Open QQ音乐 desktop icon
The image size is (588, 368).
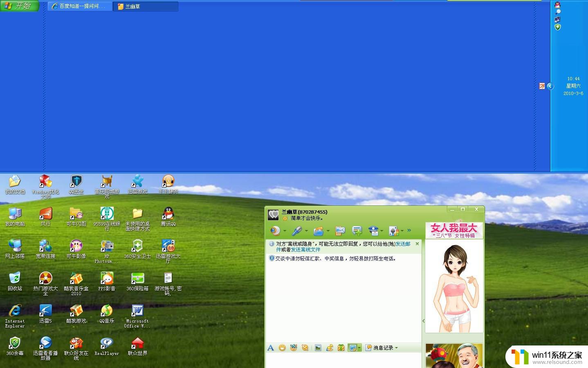point(107,314)
